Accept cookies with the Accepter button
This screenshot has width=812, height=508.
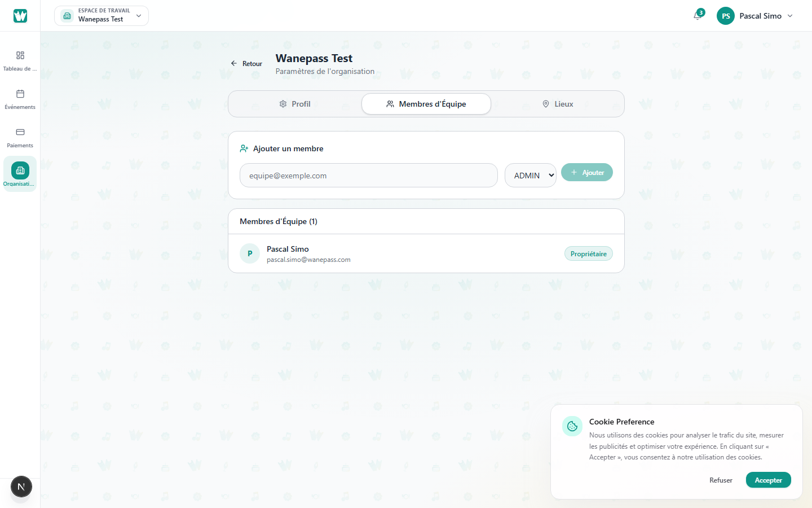(x=769, y=480)
